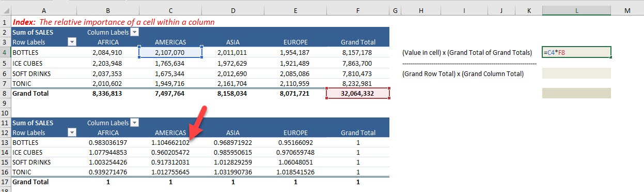Select cell with value 7,863,700
The width and height of the screenshot is (644, 192).
[357, 63]
